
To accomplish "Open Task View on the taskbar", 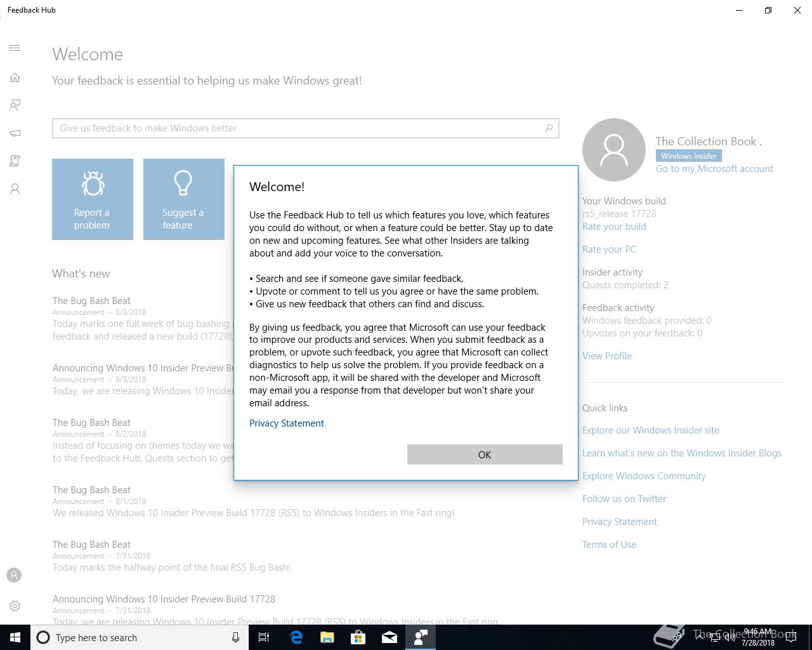I will coord(264,637).
